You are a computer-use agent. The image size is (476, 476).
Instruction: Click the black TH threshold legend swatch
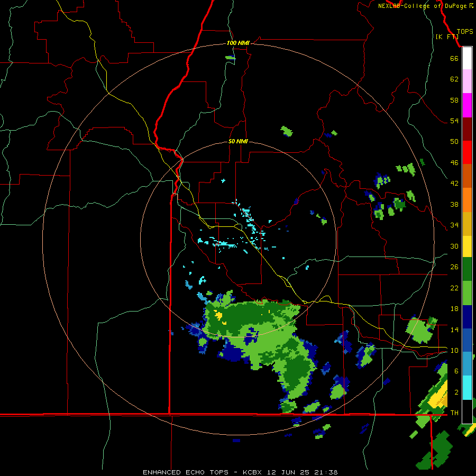(x=467, y=411)
